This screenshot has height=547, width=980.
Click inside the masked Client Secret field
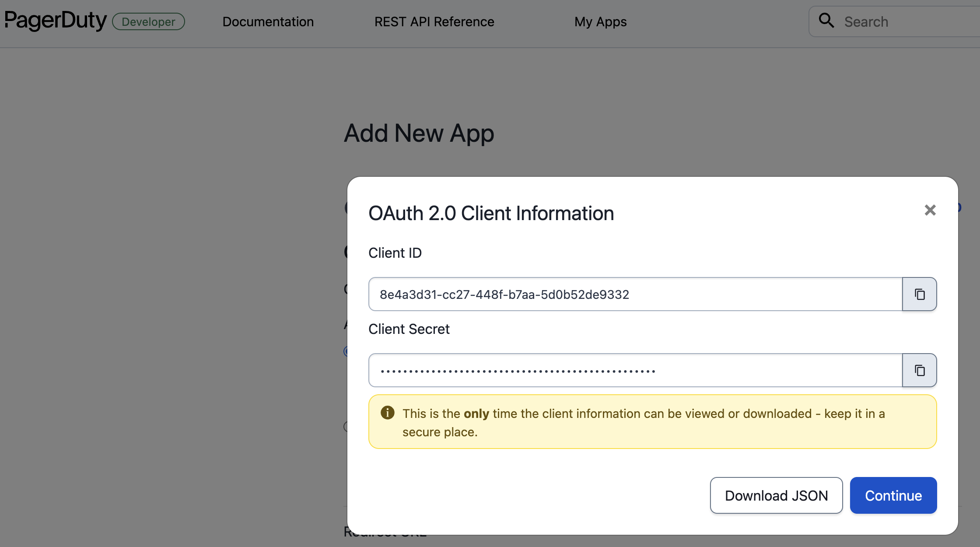point(634,370)
